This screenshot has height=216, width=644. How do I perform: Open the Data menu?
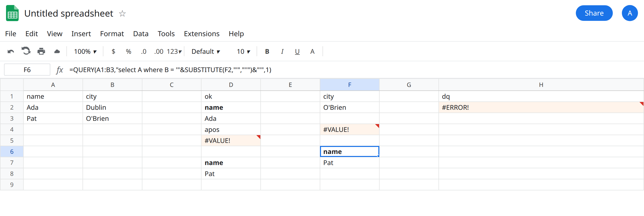[141, 34]
